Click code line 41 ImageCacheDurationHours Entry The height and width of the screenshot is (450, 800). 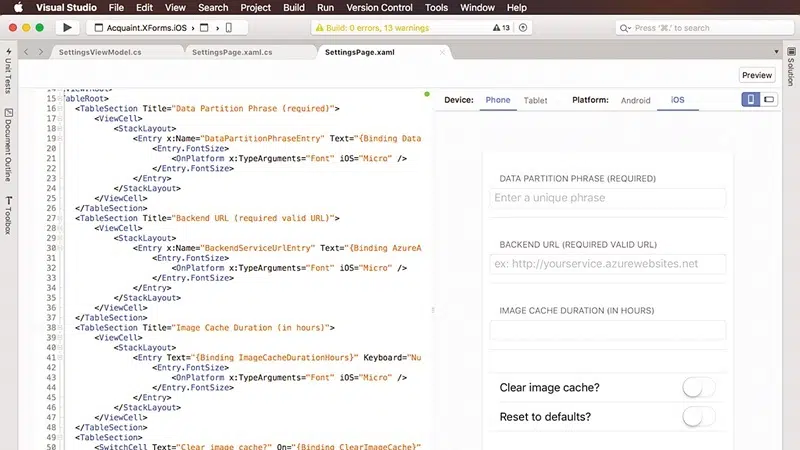(x=277, y=358)
